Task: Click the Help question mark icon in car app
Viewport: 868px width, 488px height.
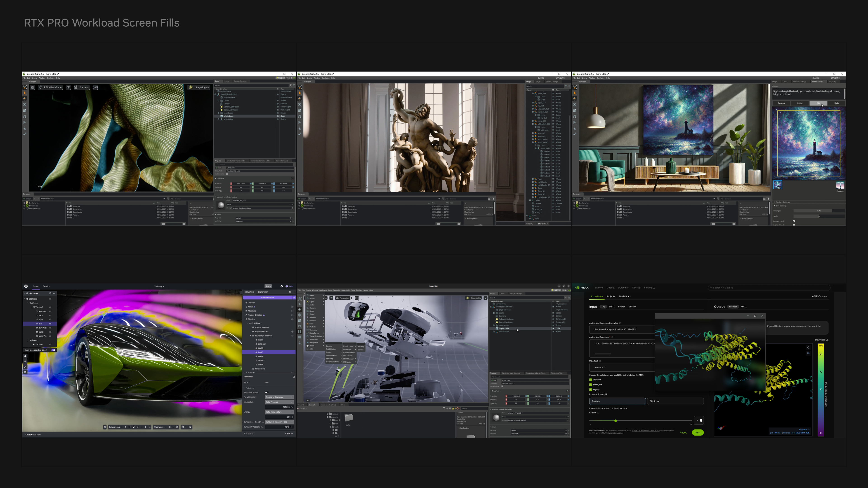Action: click(x=287, y=286)
